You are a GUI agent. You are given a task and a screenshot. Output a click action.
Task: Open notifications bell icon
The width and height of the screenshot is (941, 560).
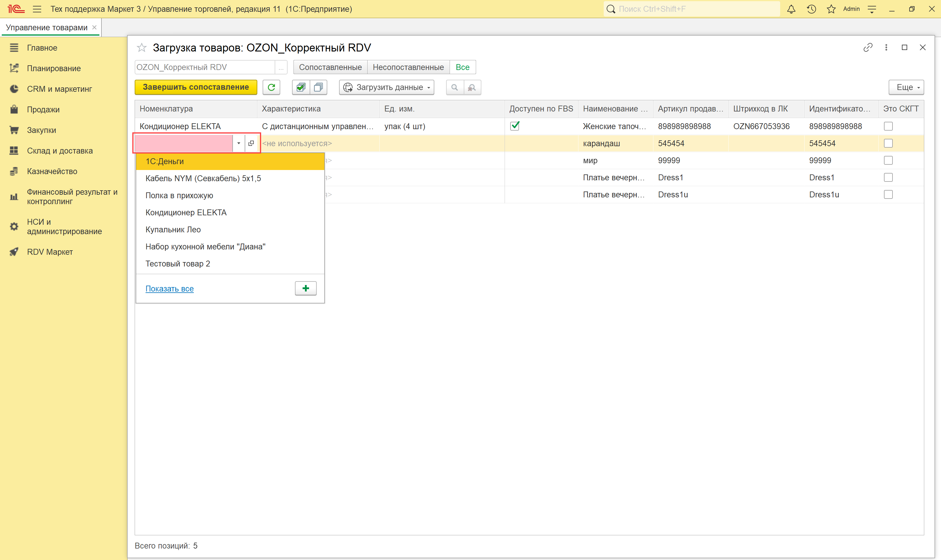[x=791, y=9]
